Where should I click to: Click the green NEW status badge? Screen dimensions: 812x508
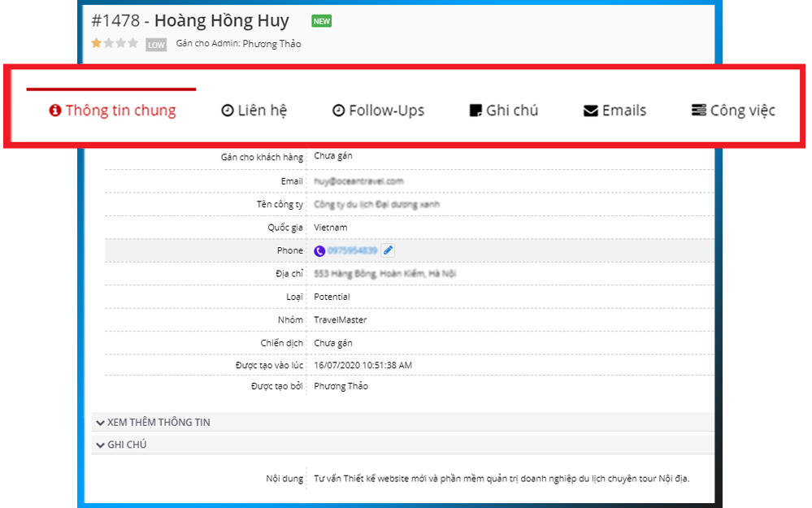coord(322,21)
